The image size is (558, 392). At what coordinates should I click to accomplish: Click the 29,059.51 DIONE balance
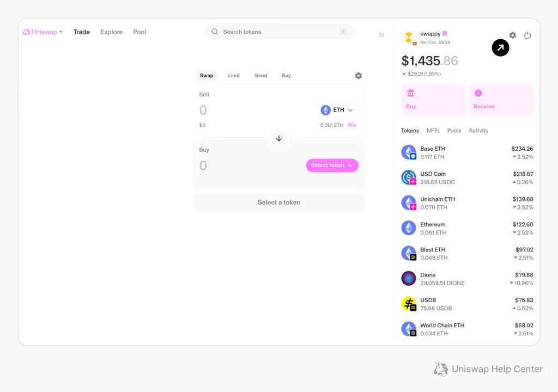point(442,283)
